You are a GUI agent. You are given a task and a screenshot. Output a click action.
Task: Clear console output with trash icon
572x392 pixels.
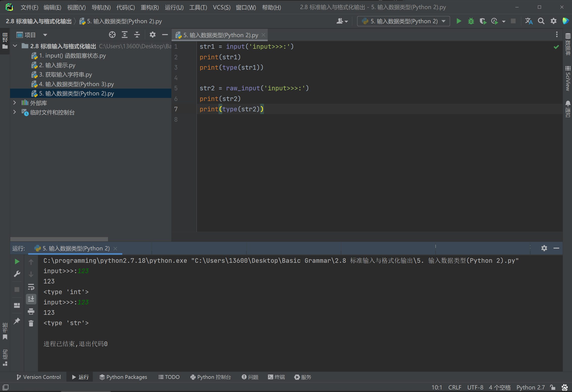click(31, 323)
